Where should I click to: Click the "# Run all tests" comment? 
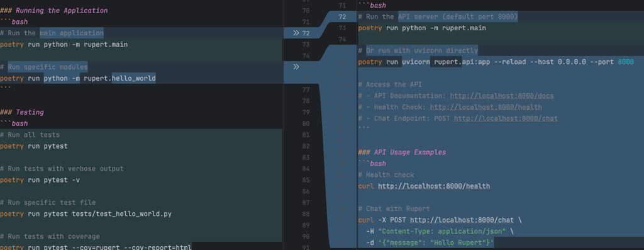point(30,135)
